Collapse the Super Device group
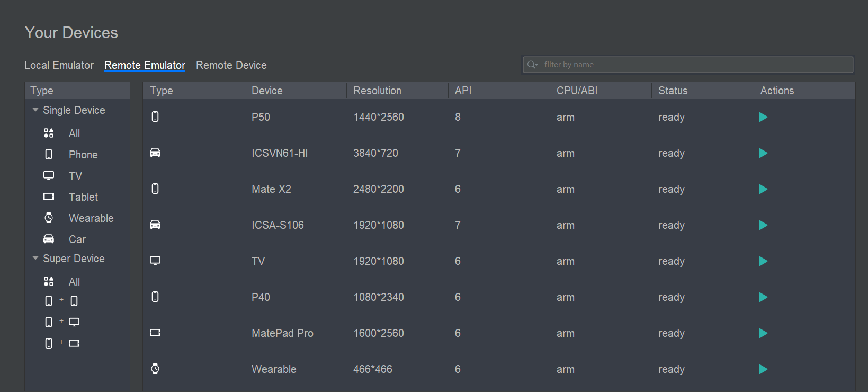The image size is (868, 392). (35, 259)
